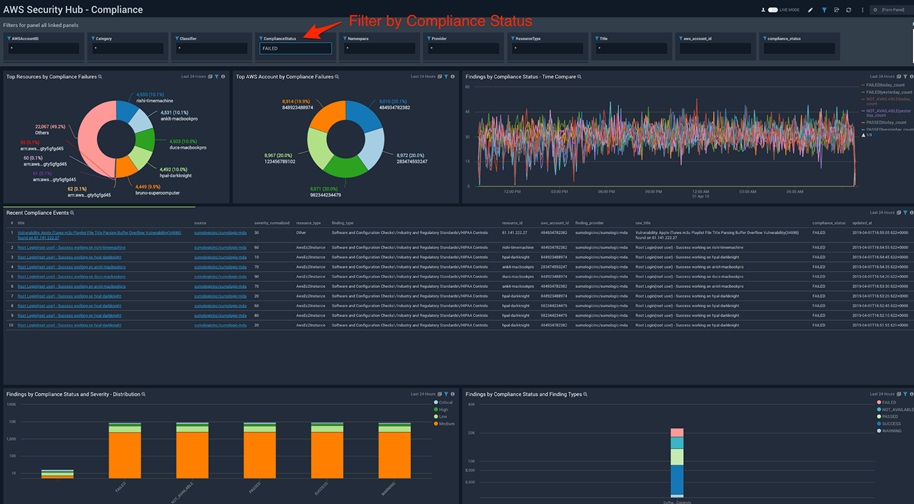Screen dimensions: 914x504
Task: Open the [From Panel] time range selector
Action: 890,10
